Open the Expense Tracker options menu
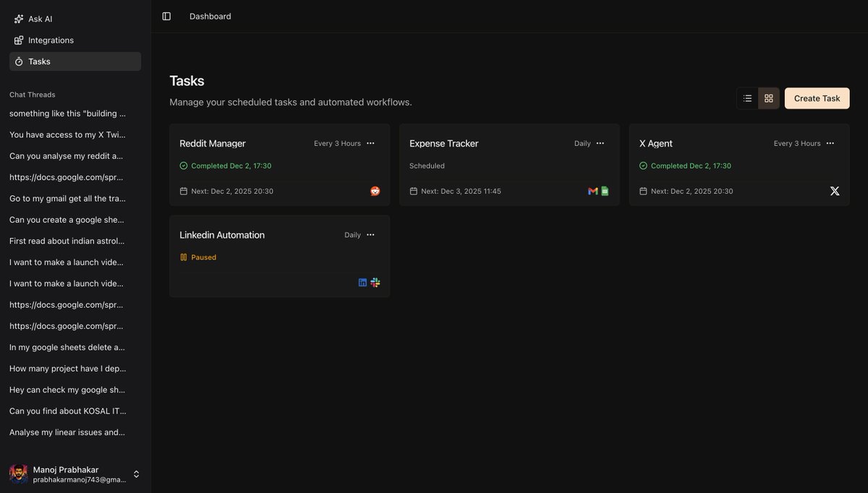The height and width of the screenshot is (493, 868). (599, 142)
